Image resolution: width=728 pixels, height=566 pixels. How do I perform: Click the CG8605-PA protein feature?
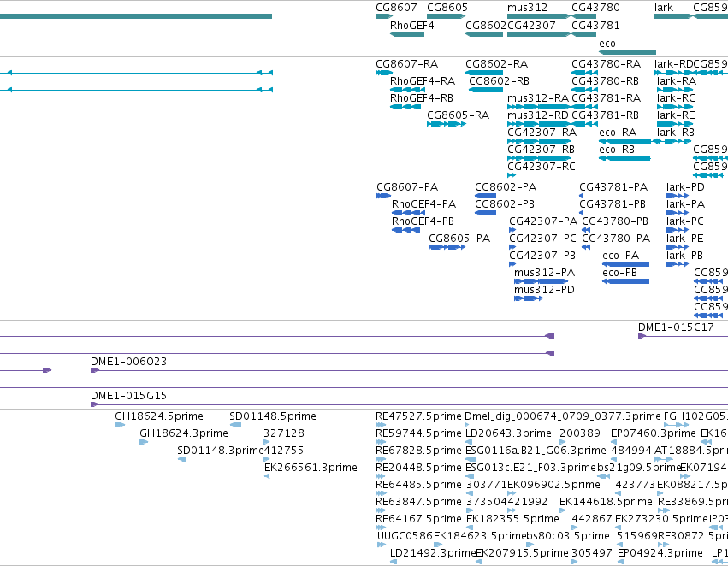[447, 247]
